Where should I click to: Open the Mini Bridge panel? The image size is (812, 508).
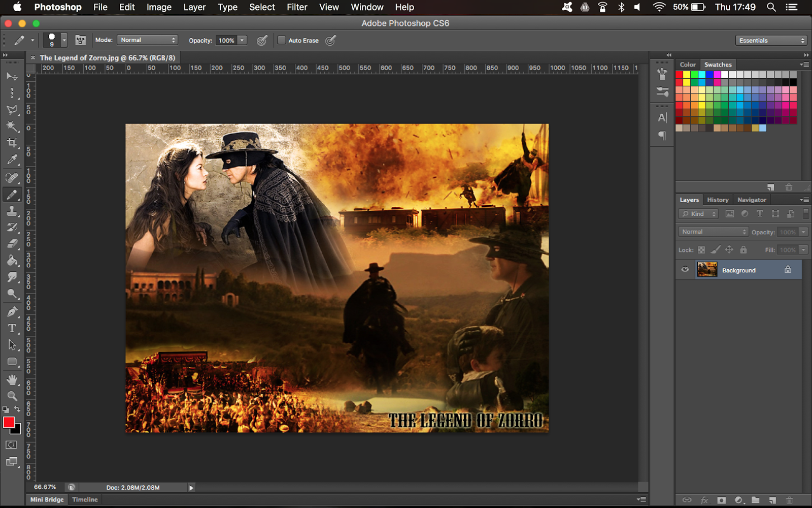point(47,500)
